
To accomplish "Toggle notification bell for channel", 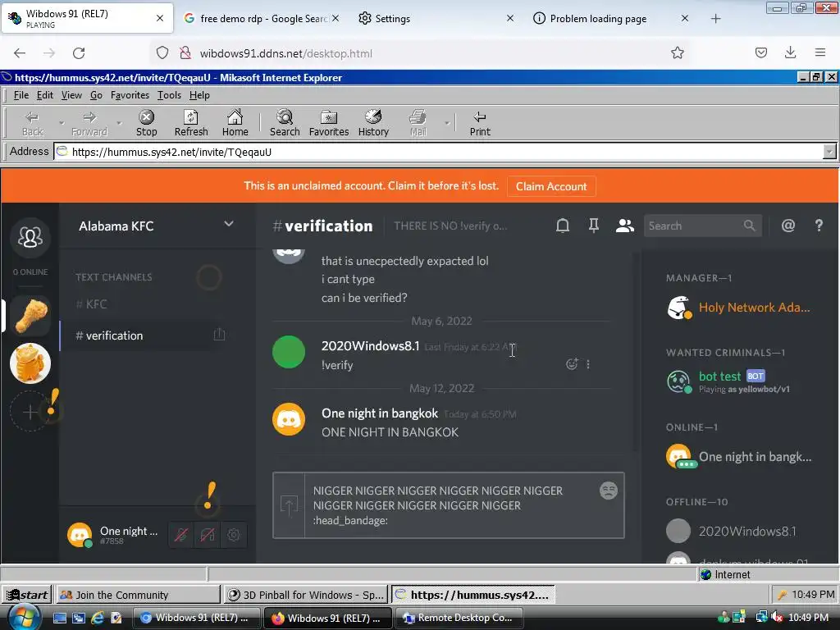I will (563, 226).
